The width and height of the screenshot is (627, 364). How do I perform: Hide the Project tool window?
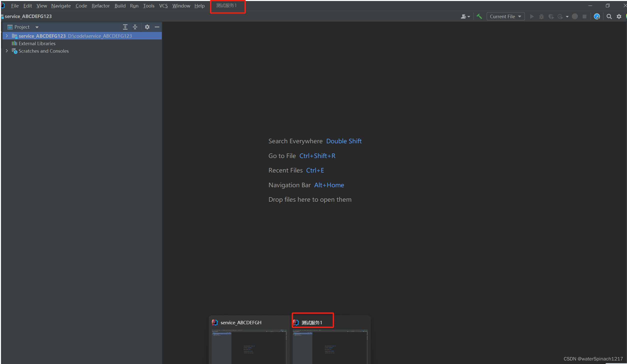coord(157,27)
